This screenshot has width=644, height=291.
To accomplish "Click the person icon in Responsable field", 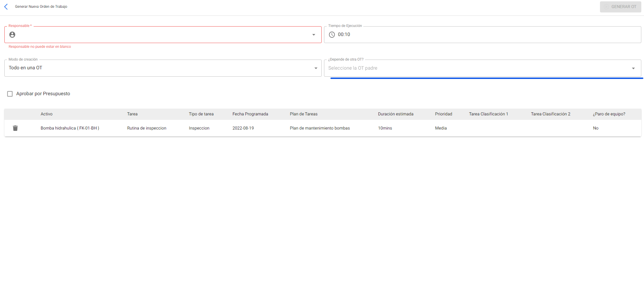I will coord(12,35).
